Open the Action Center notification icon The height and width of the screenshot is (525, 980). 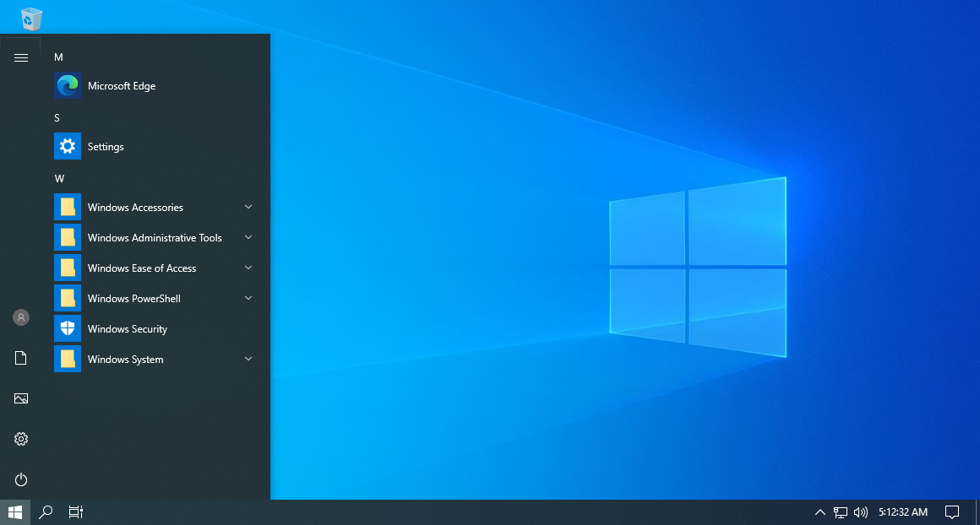click(x=952, y=512)
